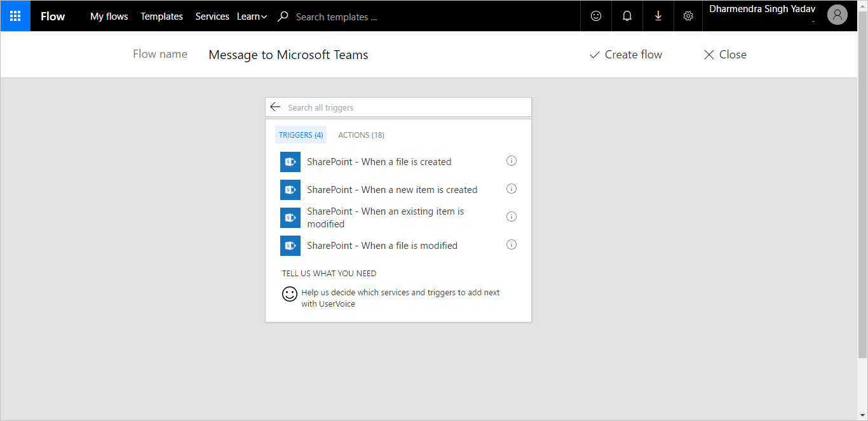Switch to Actions (18) tab
868x421 pixels.
click(361, 135)
